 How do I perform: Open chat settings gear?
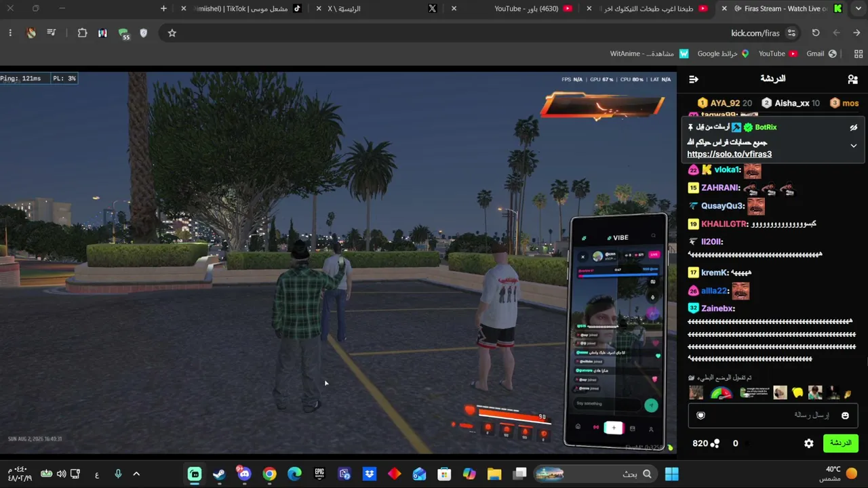pos(809,443)
